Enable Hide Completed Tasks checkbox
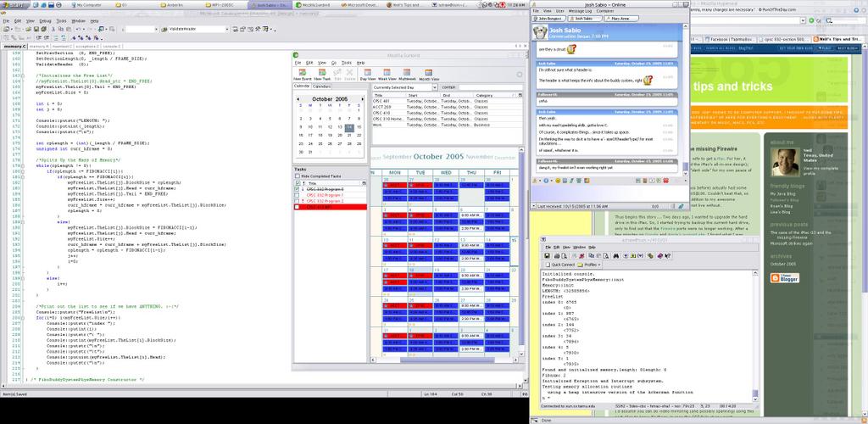This screenshot has height=424, width=868. (x=298, y=175)
